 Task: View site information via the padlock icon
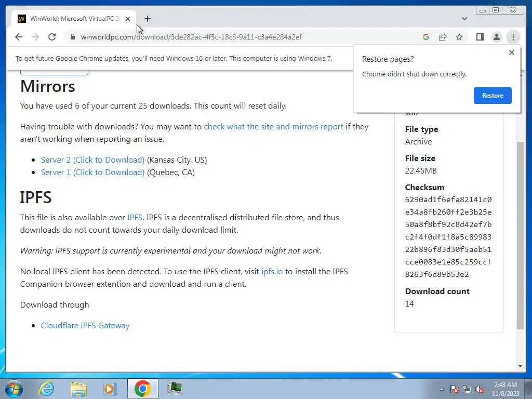[73, 37]
